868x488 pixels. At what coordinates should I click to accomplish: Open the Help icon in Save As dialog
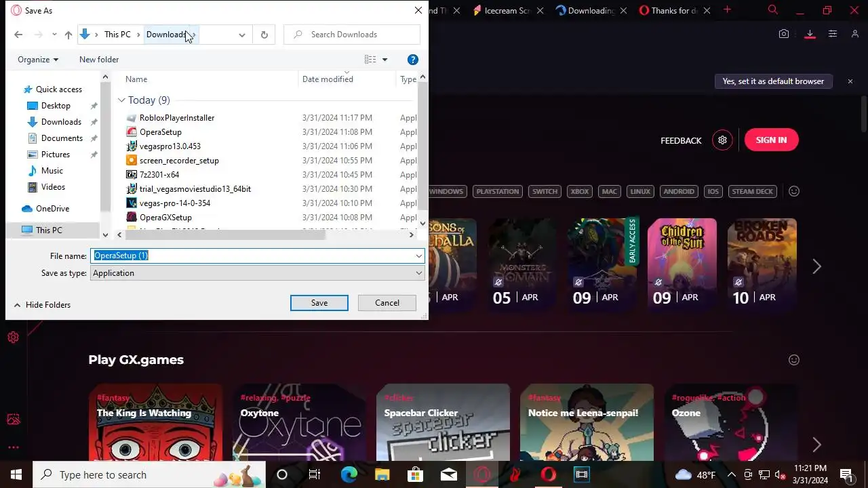point(412,60)
